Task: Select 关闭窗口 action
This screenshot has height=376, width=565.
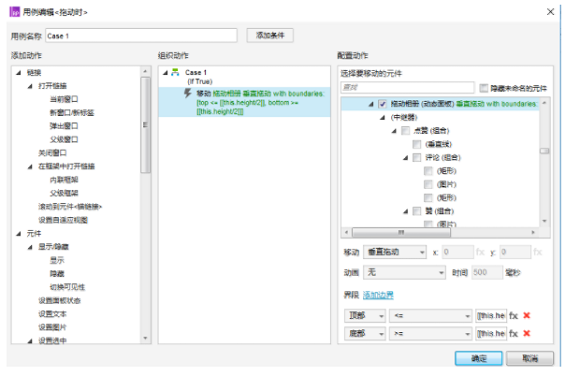Action: point(52,153)
